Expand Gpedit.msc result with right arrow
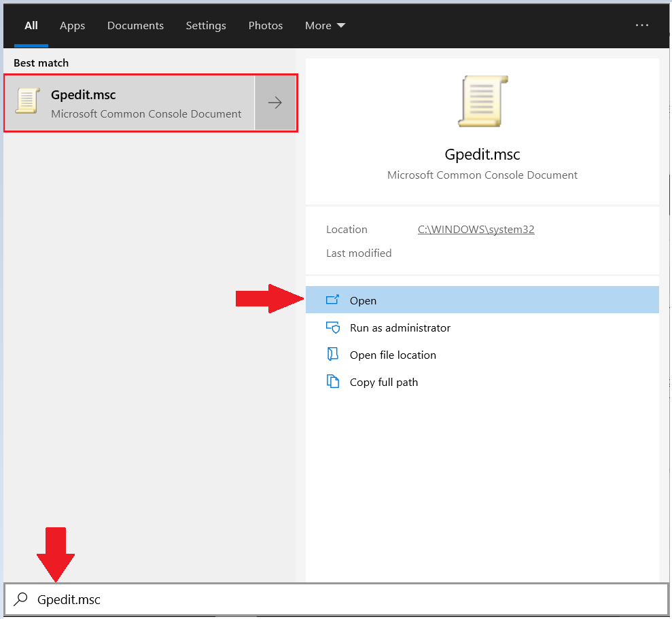672x619 pixels. 275,103
